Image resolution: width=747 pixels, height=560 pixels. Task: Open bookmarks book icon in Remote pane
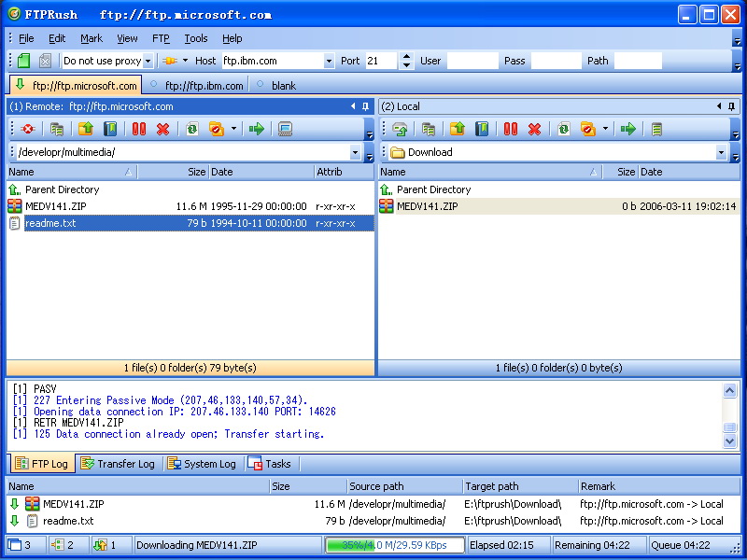tap(110, 129)
